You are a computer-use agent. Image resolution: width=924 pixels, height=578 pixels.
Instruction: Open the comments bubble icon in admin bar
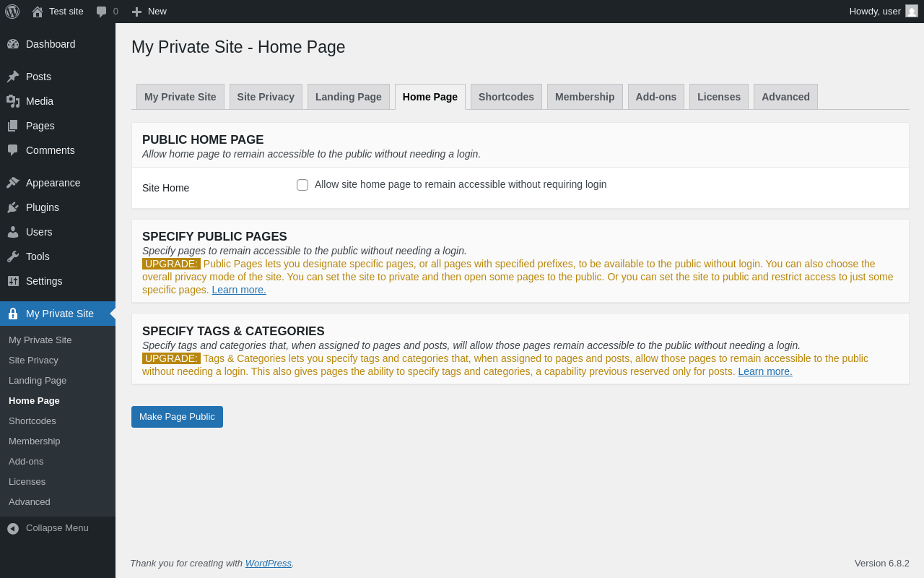(x=101, y=12)
